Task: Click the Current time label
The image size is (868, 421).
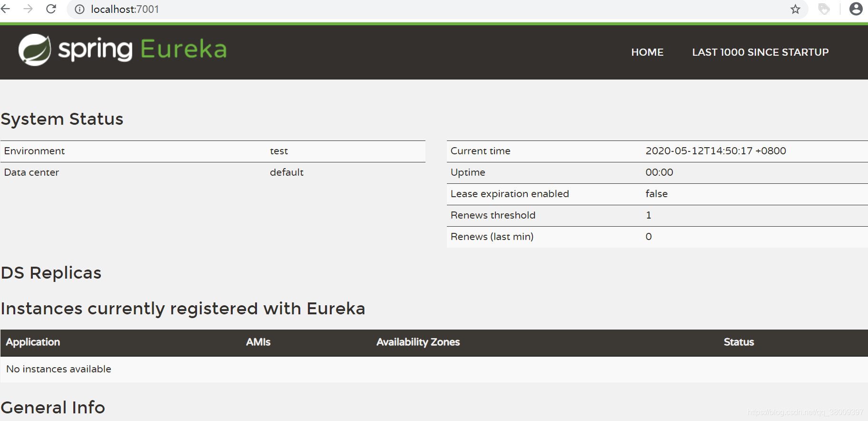Action: [480, 151]
